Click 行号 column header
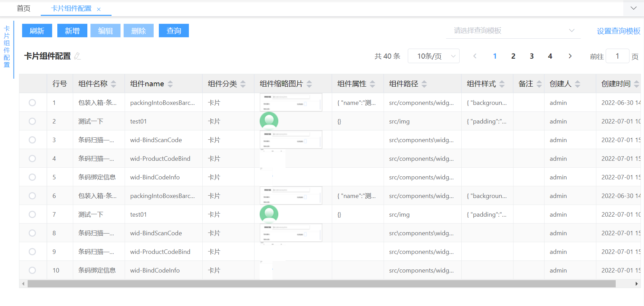 click(60, 84)
